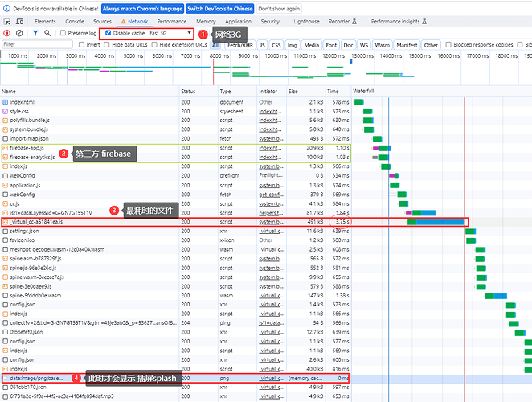
Task: Open network search magnifier
Action: pos(47,33)
